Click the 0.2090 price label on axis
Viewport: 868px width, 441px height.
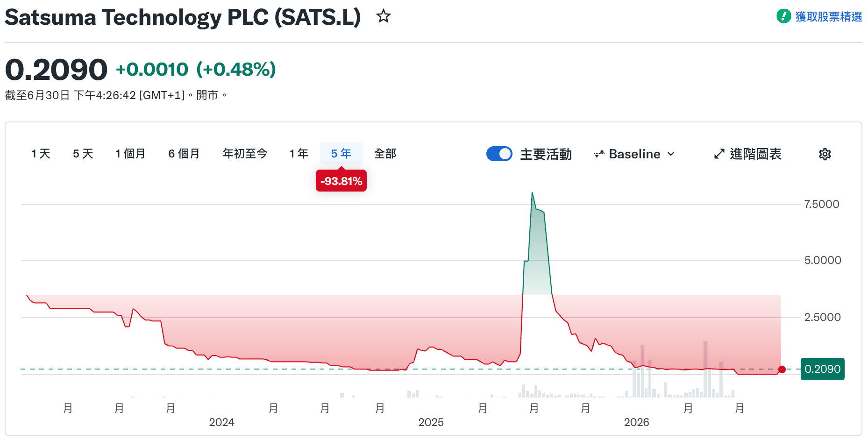click(822, 369)
